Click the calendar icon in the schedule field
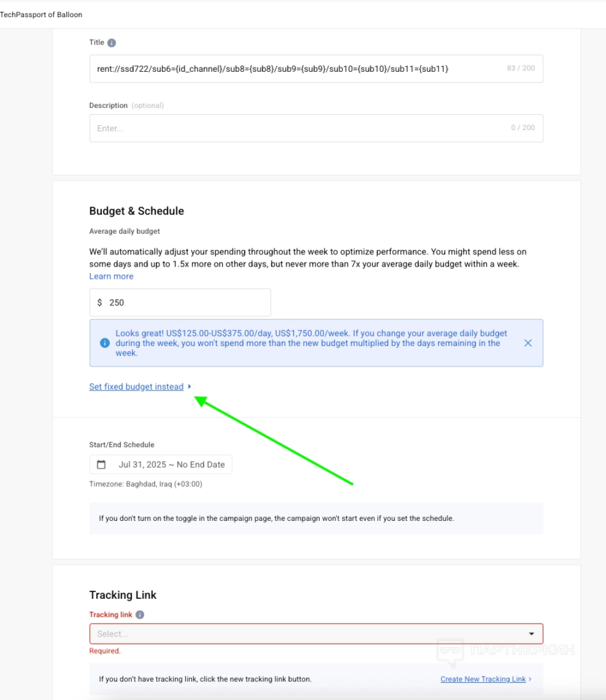Viewport: 606px width, 700px height. (102, 465)
